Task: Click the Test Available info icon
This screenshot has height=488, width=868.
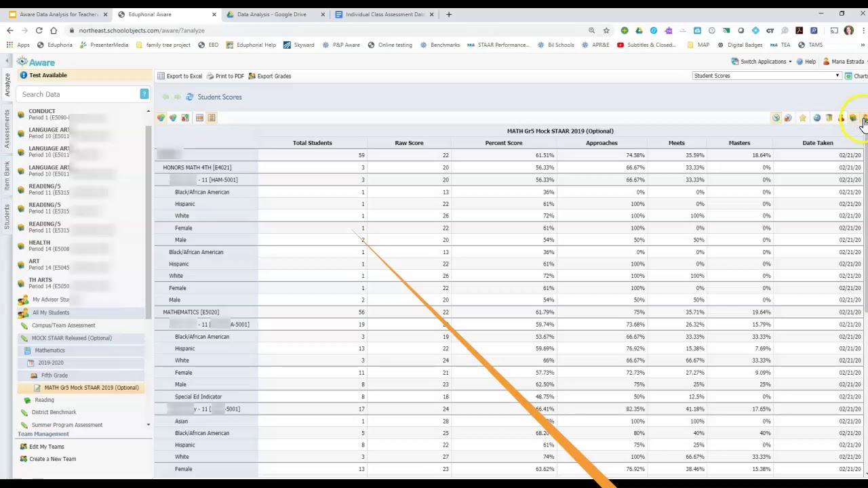Action: click(24, 75)
